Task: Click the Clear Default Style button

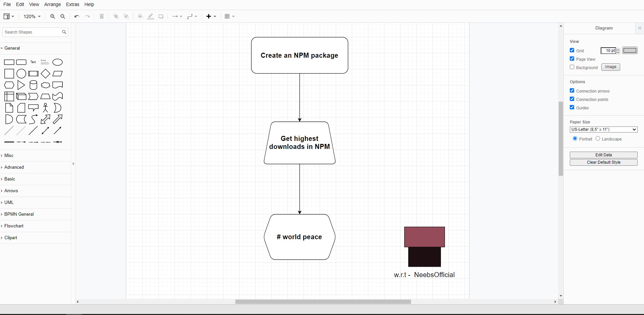Action: [x=603, y=162]
